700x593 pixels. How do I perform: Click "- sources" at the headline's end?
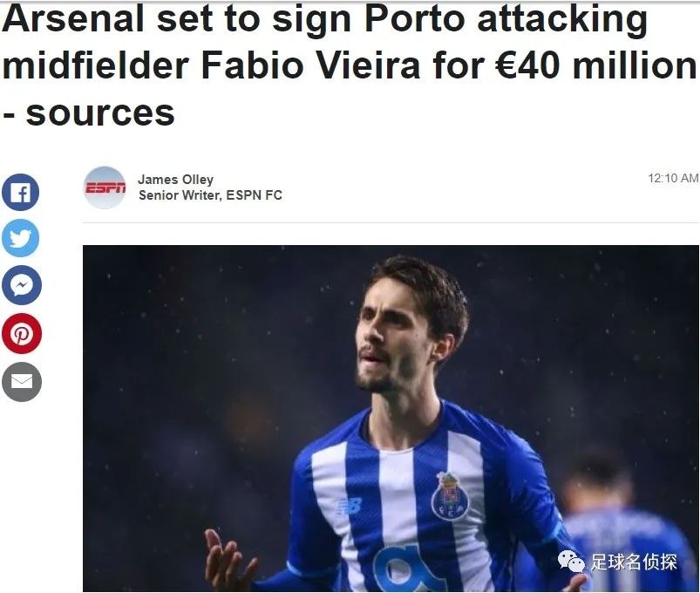[88, 112]
